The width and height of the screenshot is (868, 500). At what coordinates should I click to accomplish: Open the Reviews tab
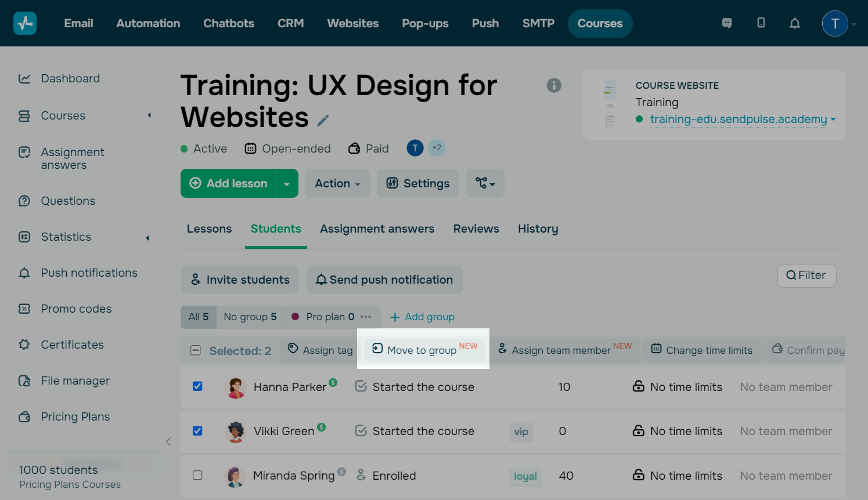point(476,229)
